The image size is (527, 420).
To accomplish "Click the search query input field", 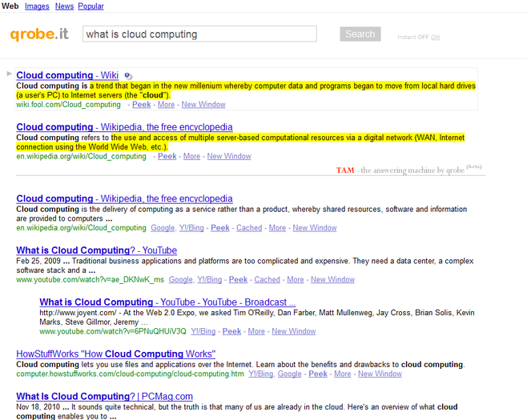I will [199, 34].
